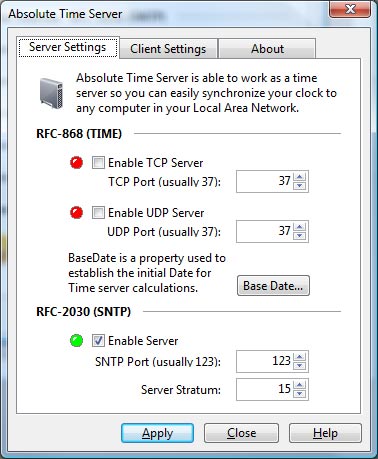Switch to the Client Settings tab
Image resolution: width=378 pixels, height=459 pixels.
tap(168, 49)
